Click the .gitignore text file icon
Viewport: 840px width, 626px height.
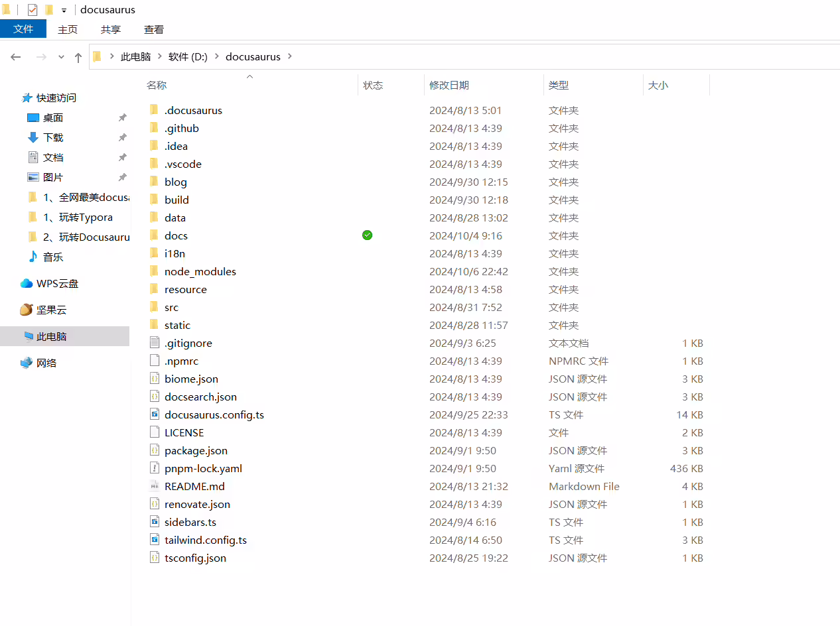154,343
